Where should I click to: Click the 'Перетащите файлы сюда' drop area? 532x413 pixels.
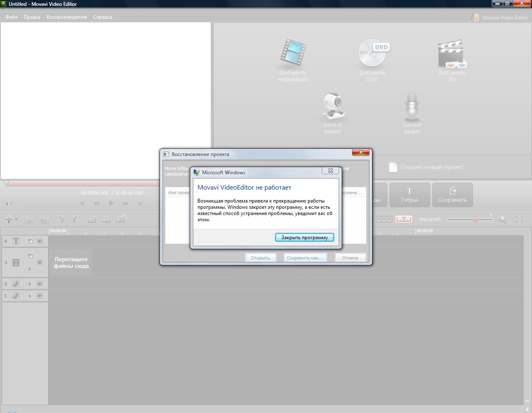(x=71, y=262)
